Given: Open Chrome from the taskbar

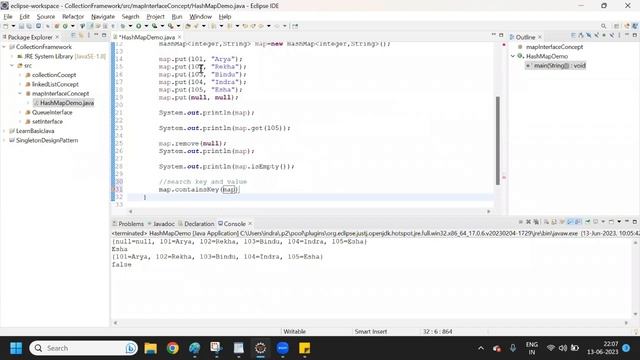Looking at the screenshot, I should click(173, 348).
